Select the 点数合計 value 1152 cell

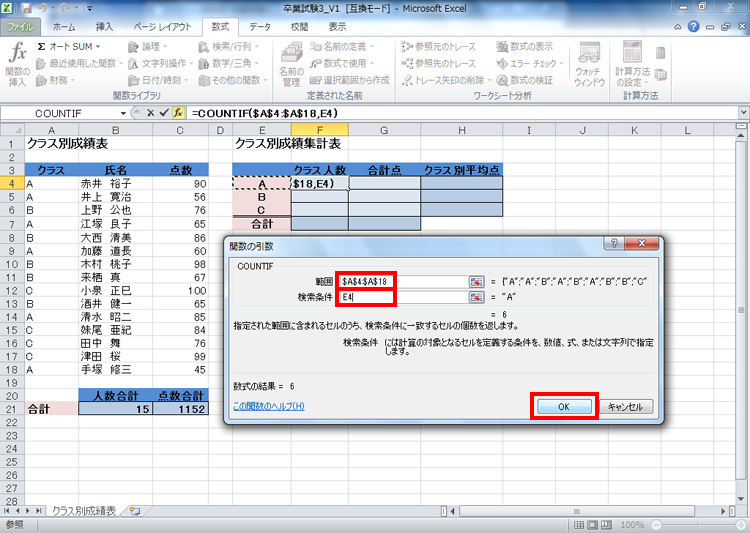(181, 409)
